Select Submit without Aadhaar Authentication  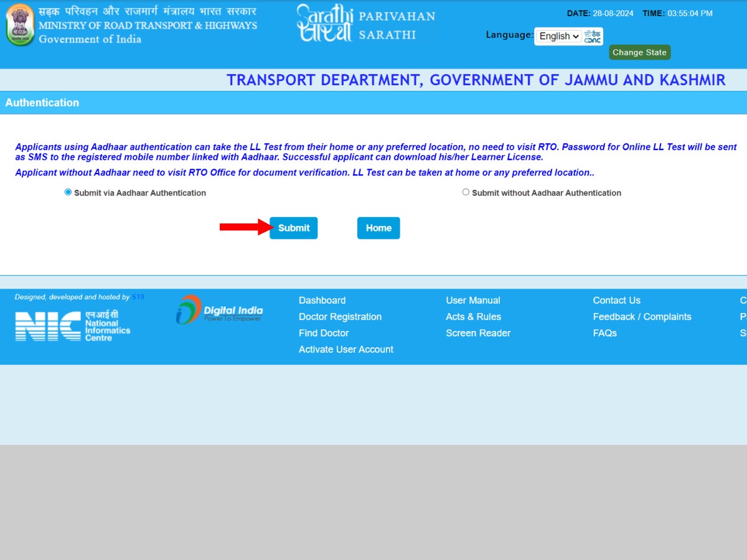point(466,192)
